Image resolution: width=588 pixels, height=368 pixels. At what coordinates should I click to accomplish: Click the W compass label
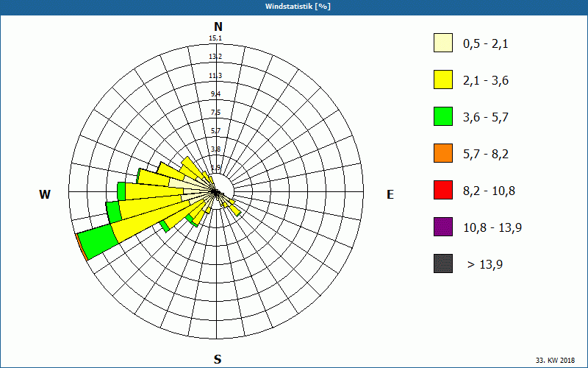45,194
